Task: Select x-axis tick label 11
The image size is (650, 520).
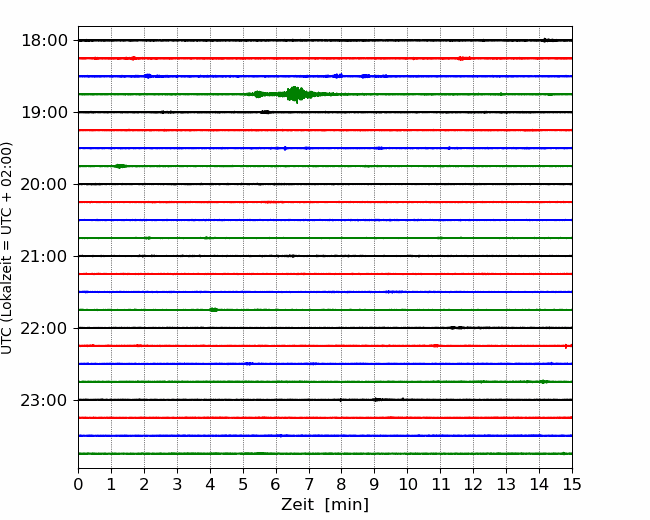Action: (440, 484)
